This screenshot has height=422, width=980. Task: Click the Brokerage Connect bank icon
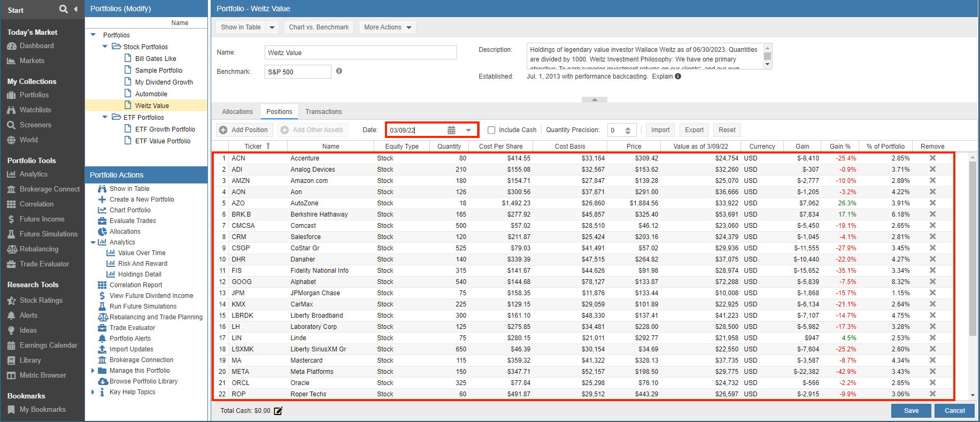[12, 189]
